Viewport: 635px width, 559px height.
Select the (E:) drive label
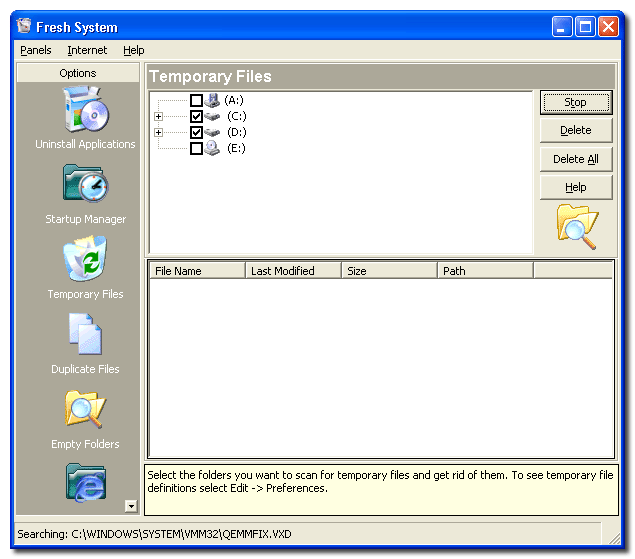point(236,148)
